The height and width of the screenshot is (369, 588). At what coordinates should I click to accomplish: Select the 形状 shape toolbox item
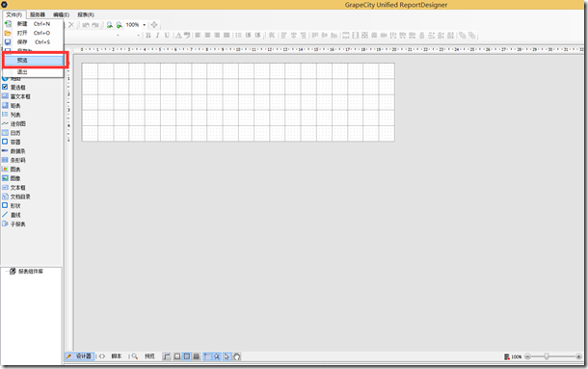(12, 205)
